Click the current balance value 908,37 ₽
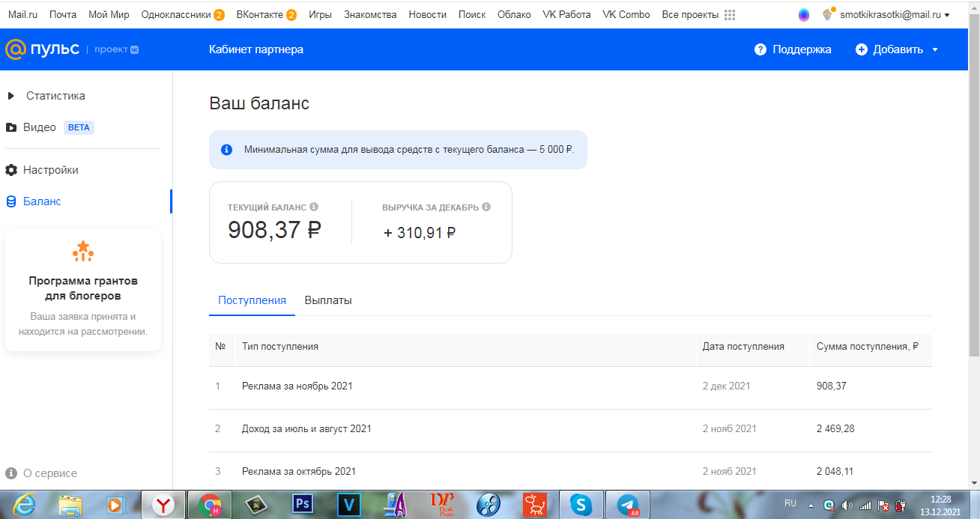 coord(274,230)
